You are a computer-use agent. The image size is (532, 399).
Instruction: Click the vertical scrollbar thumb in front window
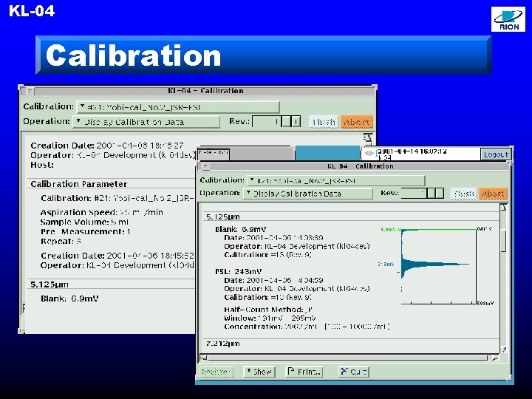click(504, 241)
